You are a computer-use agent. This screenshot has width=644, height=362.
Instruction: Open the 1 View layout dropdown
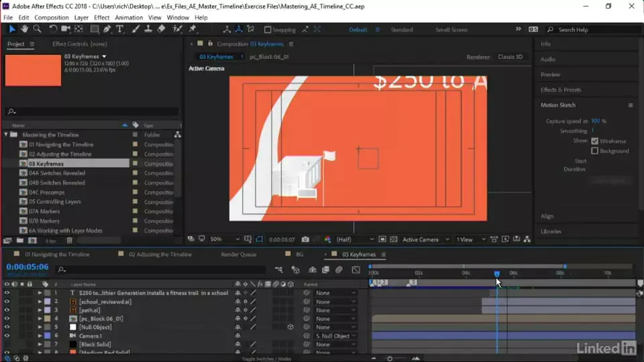pyautogui.click(x=471, y=239)
